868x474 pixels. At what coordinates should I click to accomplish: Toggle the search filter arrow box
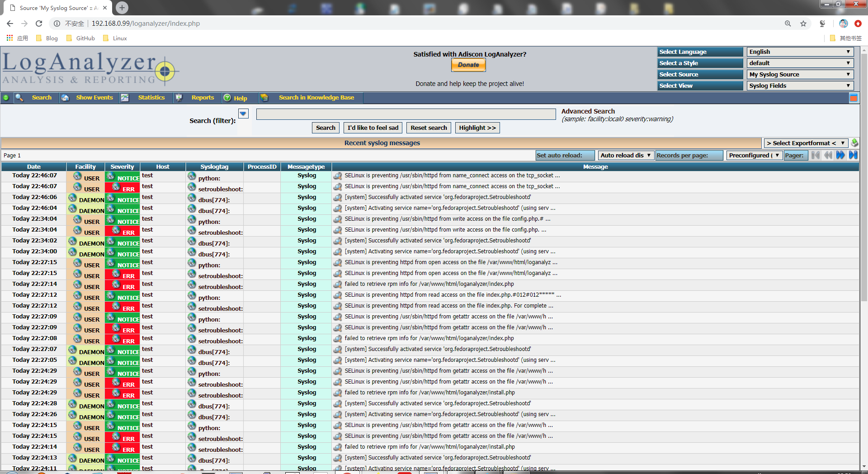pyautogui.click(x=243, y=114)
